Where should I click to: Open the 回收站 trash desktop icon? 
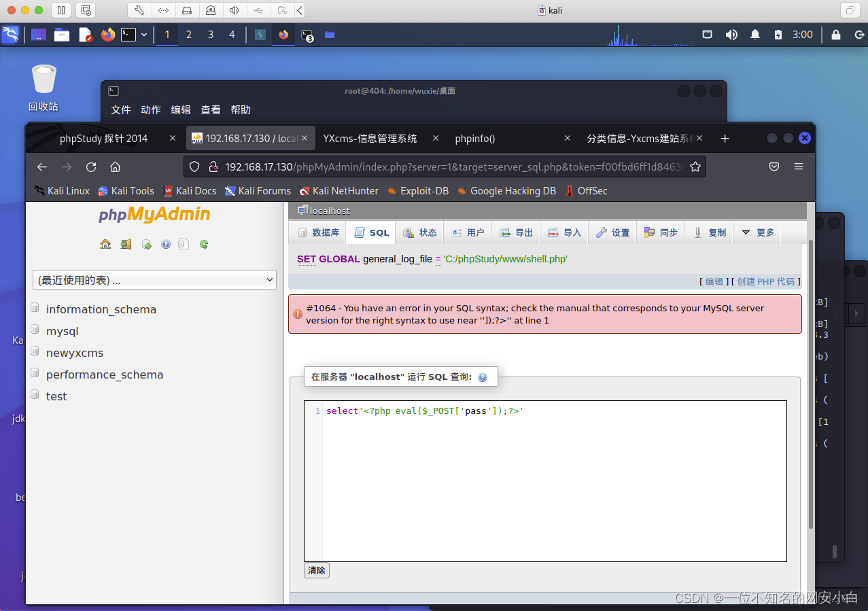click(44, 88)
